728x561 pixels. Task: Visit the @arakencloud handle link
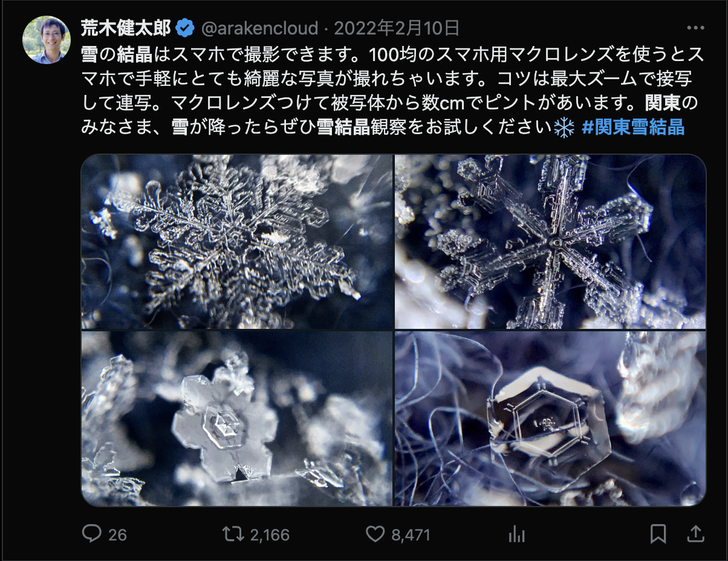point(259,28)
